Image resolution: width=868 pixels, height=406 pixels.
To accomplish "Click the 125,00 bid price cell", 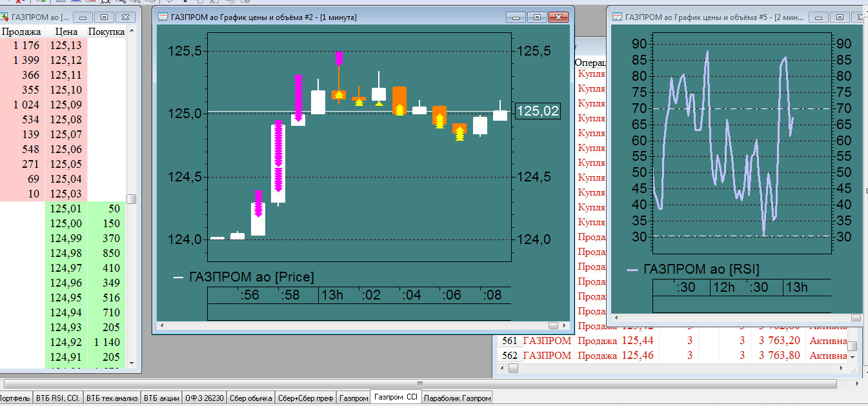I will pos(66,223).
